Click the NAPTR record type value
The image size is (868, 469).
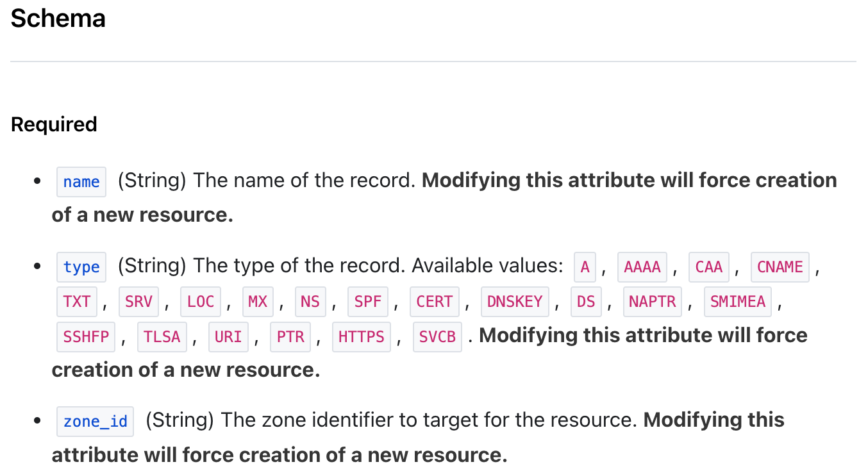[652, 302]
